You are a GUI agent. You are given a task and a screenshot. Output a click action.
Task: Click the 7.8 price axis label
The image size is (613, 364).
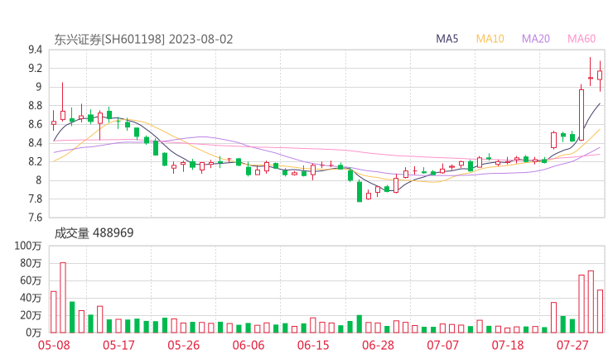pos(35,199)
